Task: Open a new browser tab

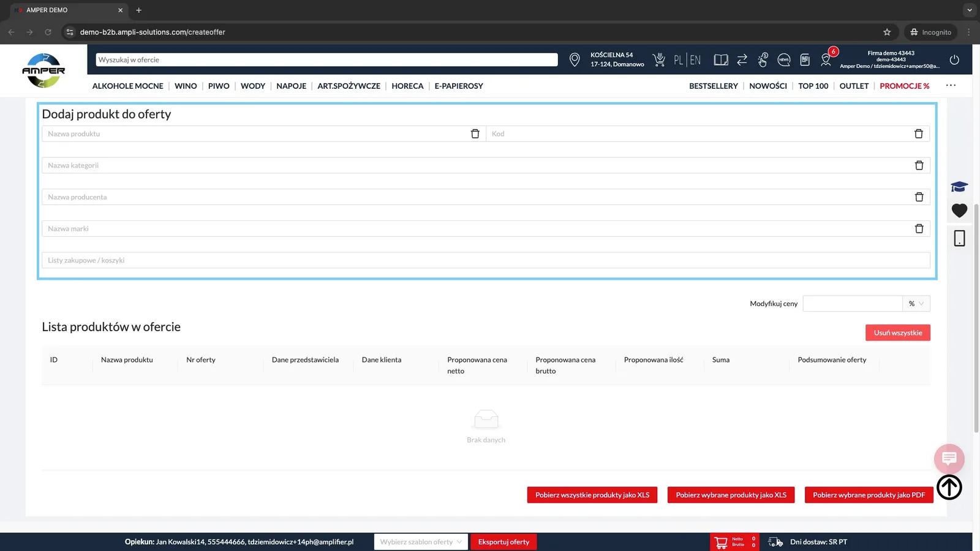Action: point(138,10)
